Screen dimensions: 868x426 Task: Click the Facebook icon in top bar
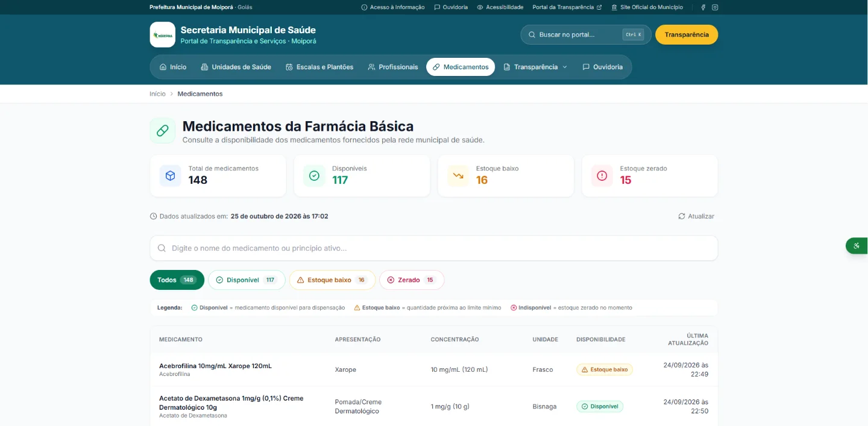point(703,7)
